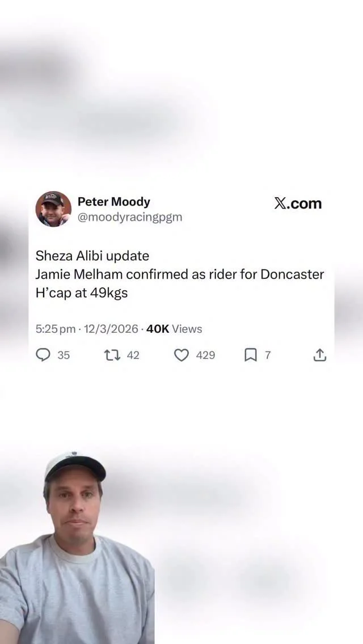Click the "H'cap at 49kgs" text line

[x=82, y=293]
